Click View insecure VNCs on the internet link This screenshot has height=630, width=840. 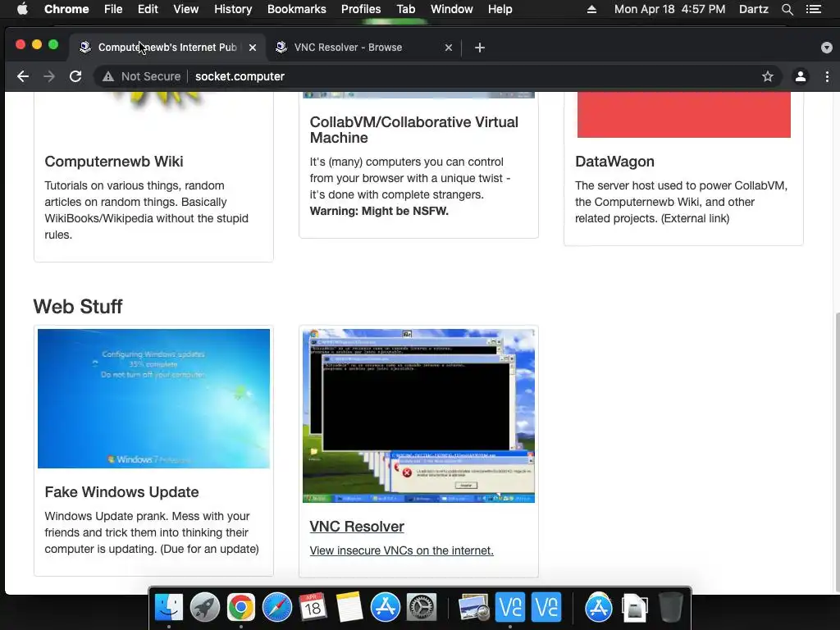pos(402,550)
